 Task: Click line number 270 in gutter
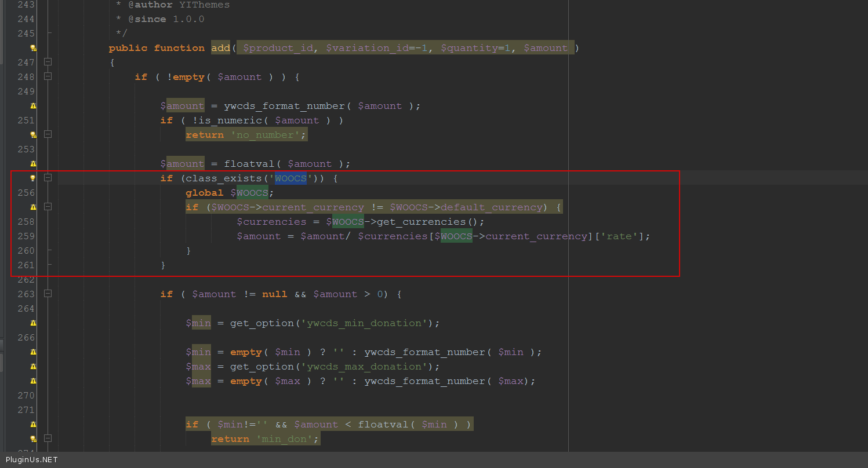(x=26, y=396)
